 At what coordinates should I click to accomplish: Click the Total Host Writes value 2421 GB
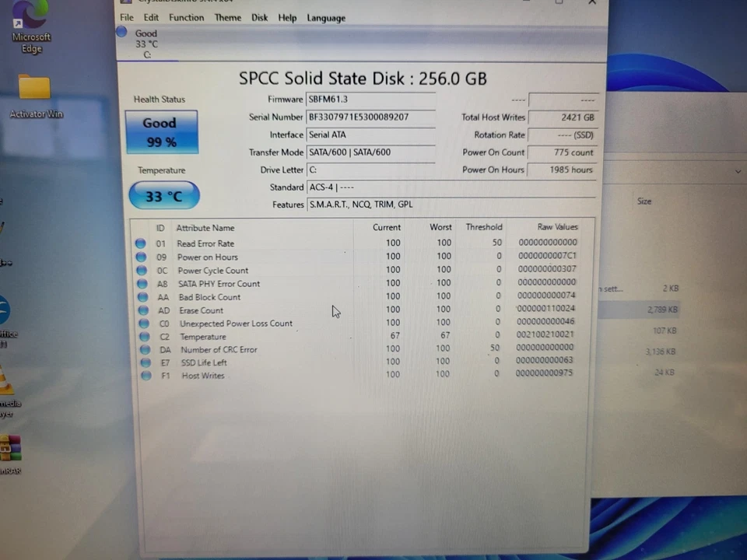563,117
